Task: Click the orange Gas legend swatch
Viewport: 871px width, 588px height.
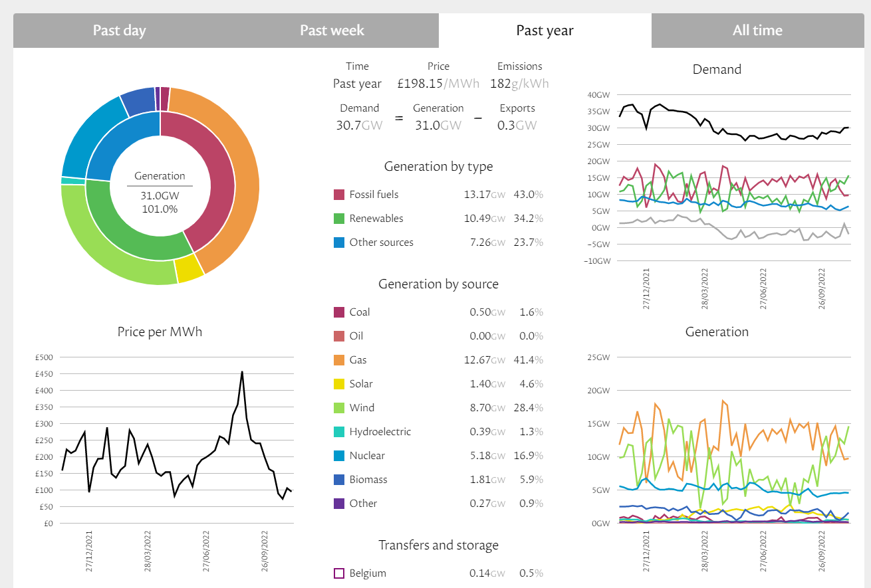Action: coord(339,360)
